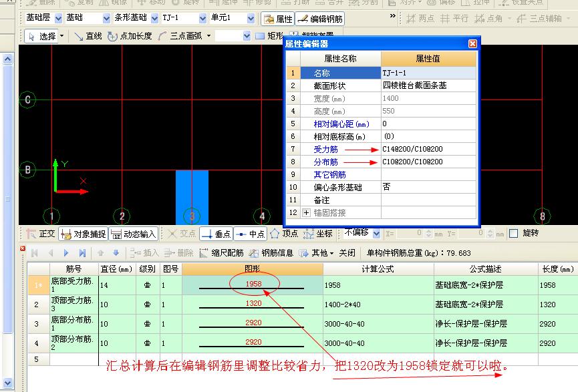Toggle 正交 orthogonal mode
The image size is (578, 392).
pos(41,234)
